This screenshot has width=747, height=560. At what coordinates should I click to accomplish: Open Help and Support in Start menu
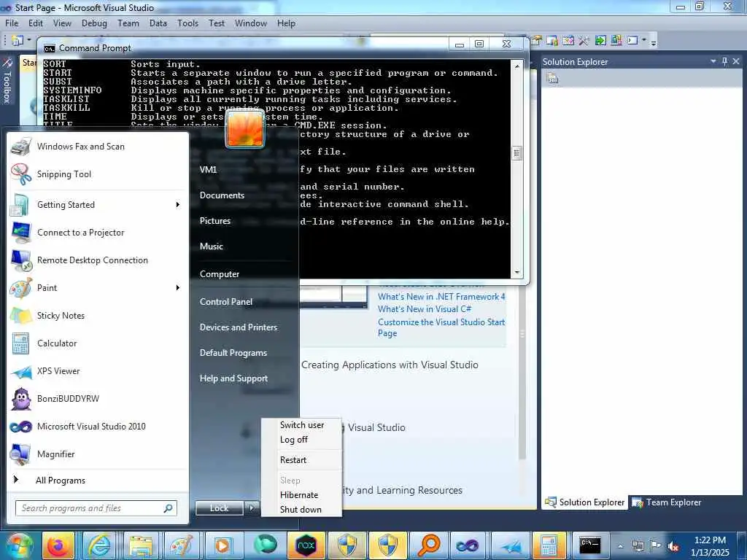tap(233, 378)
